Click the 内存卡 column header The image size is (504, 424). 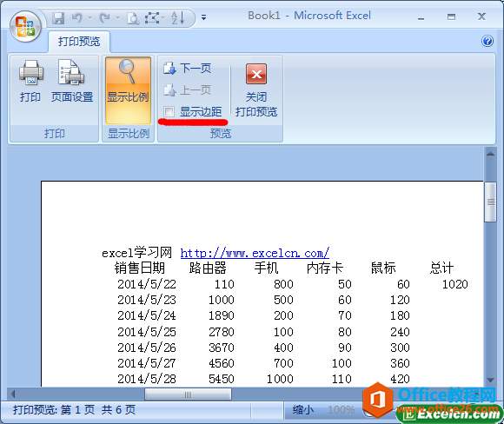tap(325, 268)
